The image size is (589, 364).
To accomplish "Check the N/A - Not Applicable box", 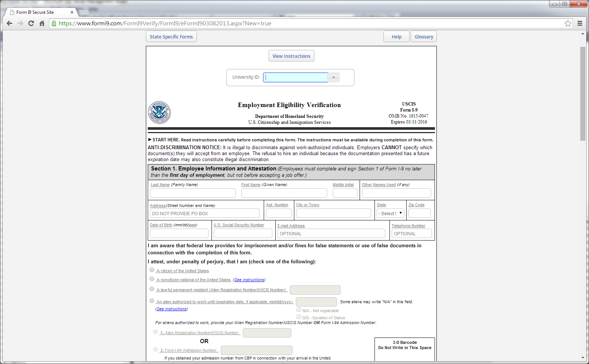I will [299, 310].
